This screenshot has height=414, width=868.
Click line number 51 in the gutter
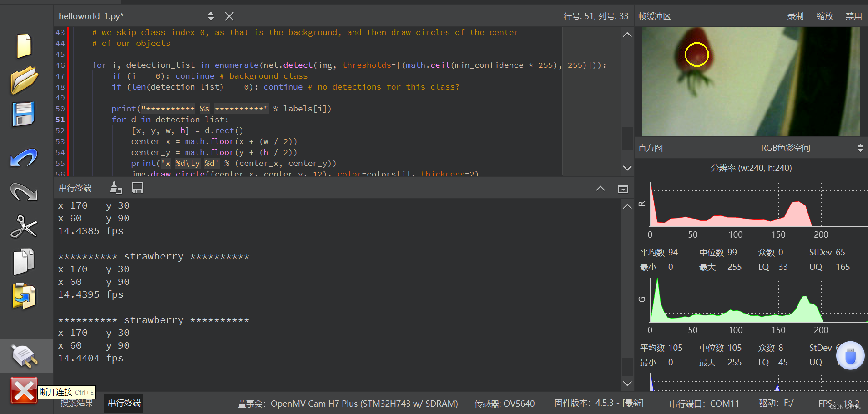coord(60,120)
